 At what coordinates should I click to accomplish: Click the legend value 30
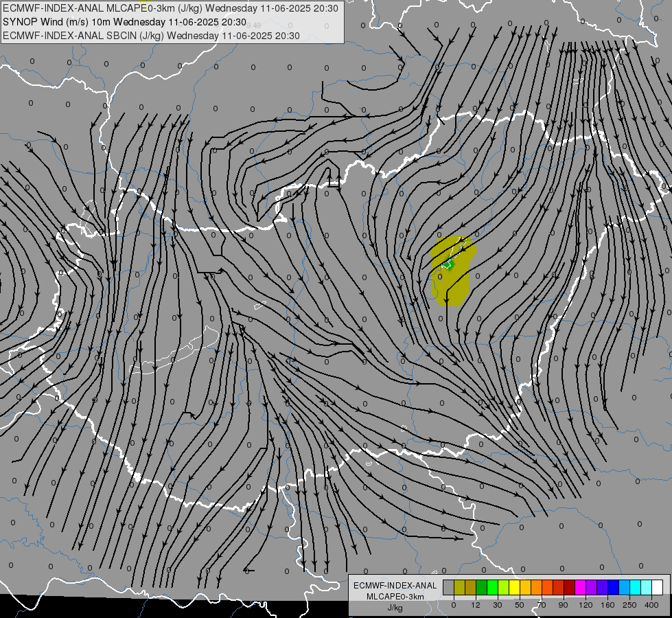click(x=498, y=605)
